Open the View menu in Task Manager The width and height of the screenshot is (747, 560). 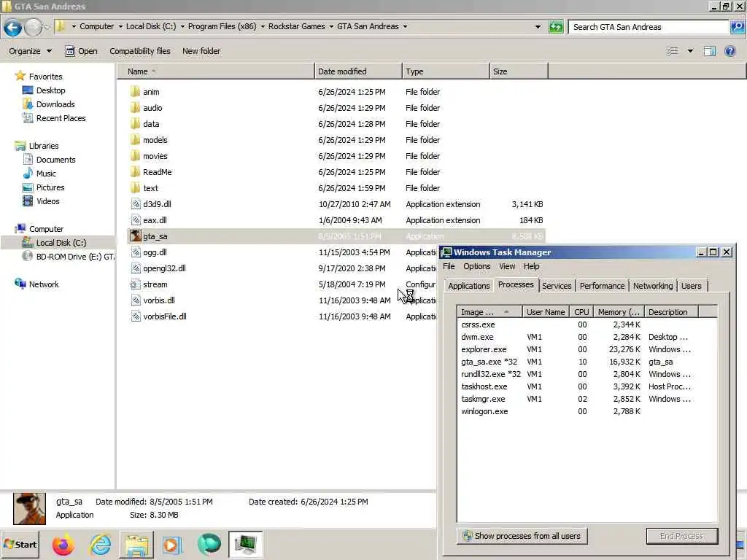pyautogui.click(x=507, y=266)
